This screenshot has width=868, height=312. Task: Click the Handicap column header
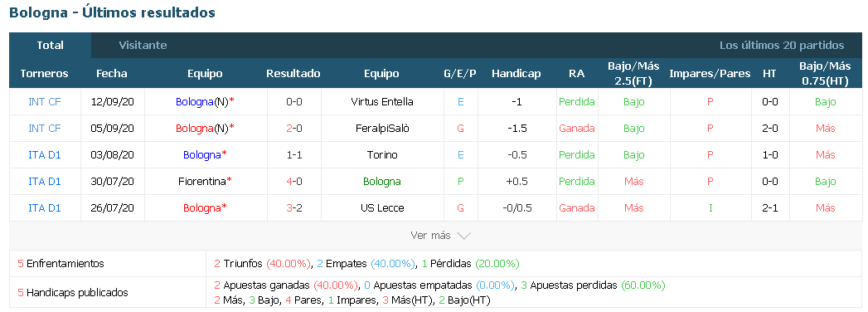click(516, 74)
